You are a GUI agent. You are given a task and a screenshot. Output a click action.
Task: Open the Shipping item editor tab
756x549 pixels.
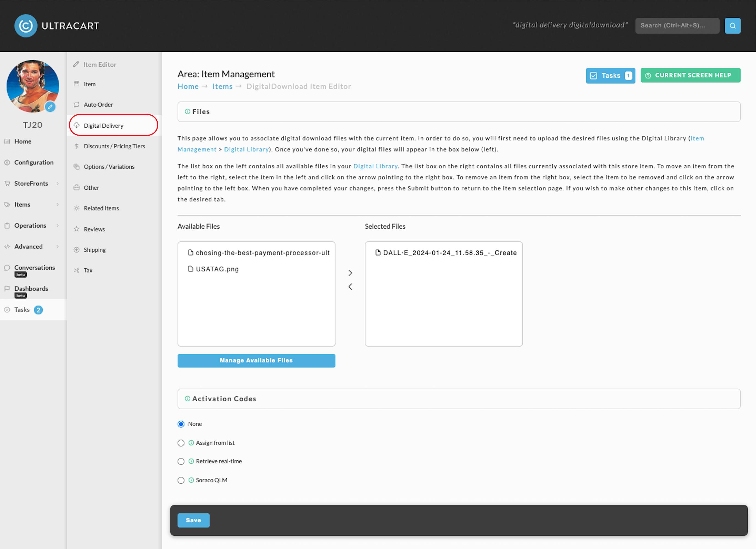[x=95, y=250]
